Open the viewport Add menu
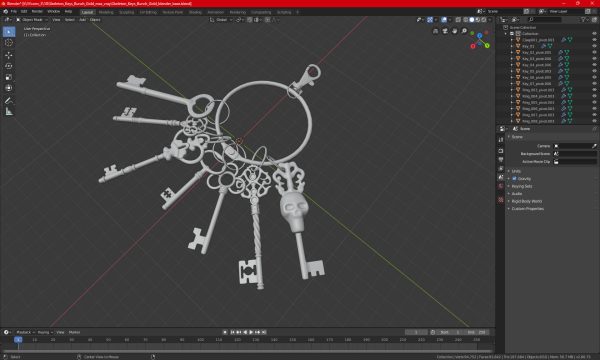The height and width of the screenshot is (360, 600). [82, 20]
